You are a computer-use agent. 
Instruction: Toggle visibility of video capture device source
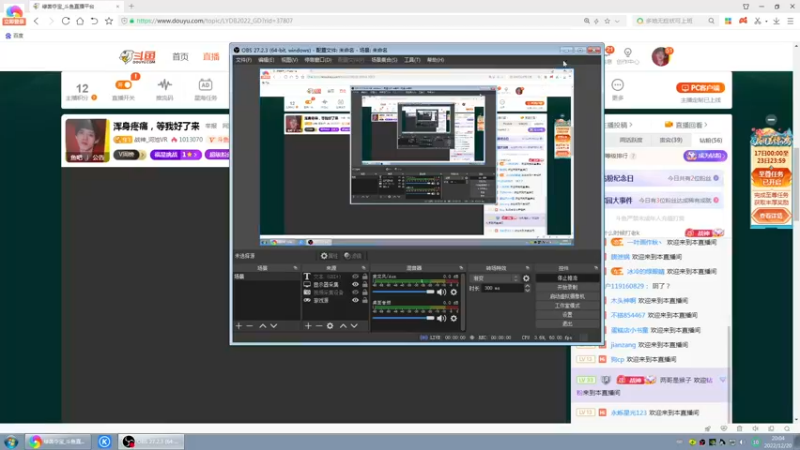(x=355, y=292)
